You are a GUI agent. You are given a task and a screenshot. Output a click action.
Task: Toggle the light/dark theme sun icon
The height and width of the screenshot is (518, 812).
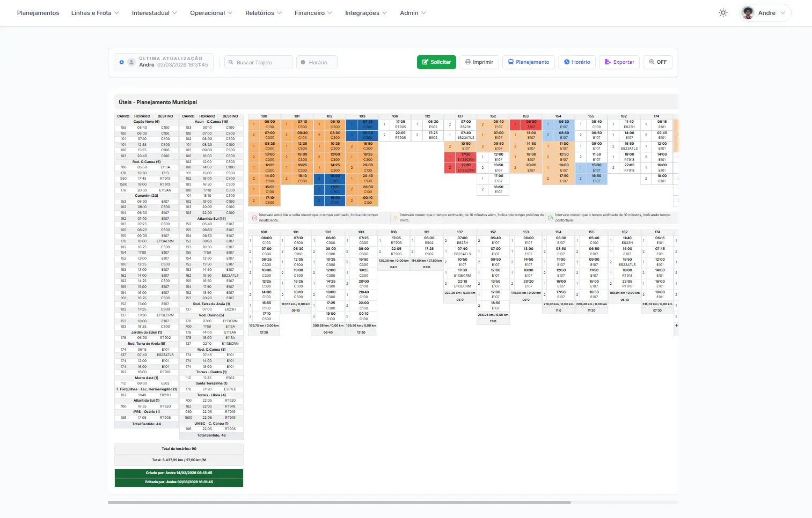723,12
